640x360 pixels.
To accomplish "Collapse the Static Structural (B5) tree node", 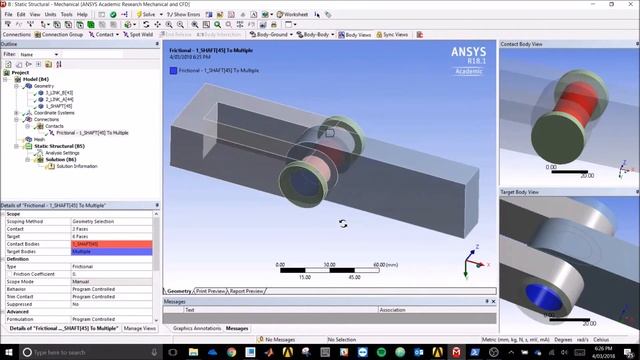I will (16, 146).
